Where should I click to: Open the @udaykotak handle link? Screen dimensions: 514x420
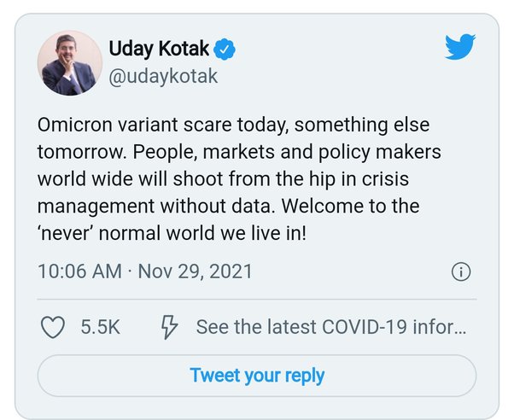click(163, 77)
